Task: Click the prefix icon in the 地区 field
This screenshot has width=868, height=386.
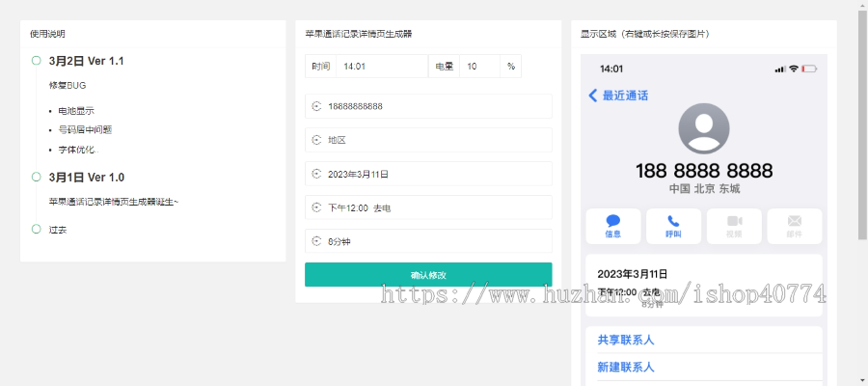Action: pyautogui.click(x=316, y=140)
